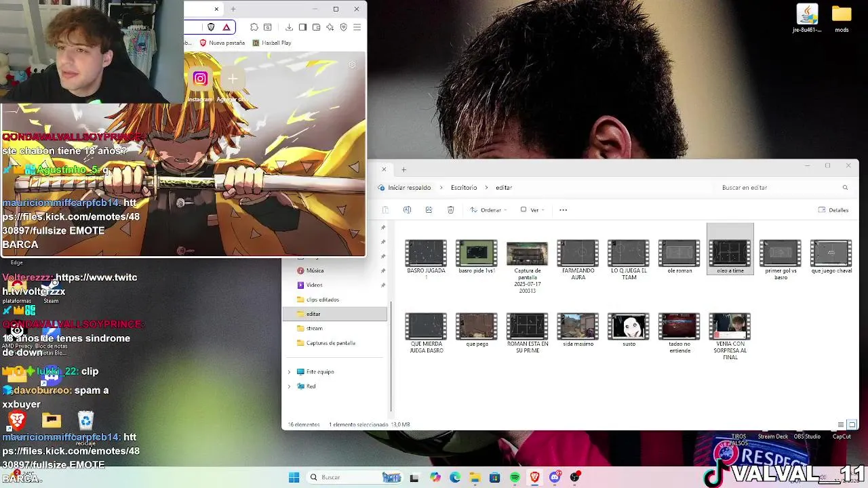Viewport: 868px width, 488px height.
Task: Expand chevron after Iniciar respaldo
Action: (x=441, y=188)
